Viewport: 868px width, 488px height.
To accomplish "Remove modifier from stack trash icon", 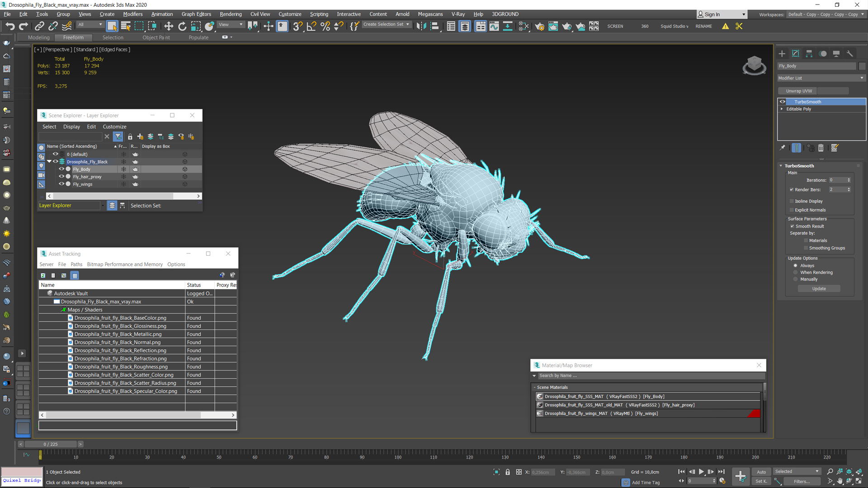I will coord(821,148).
